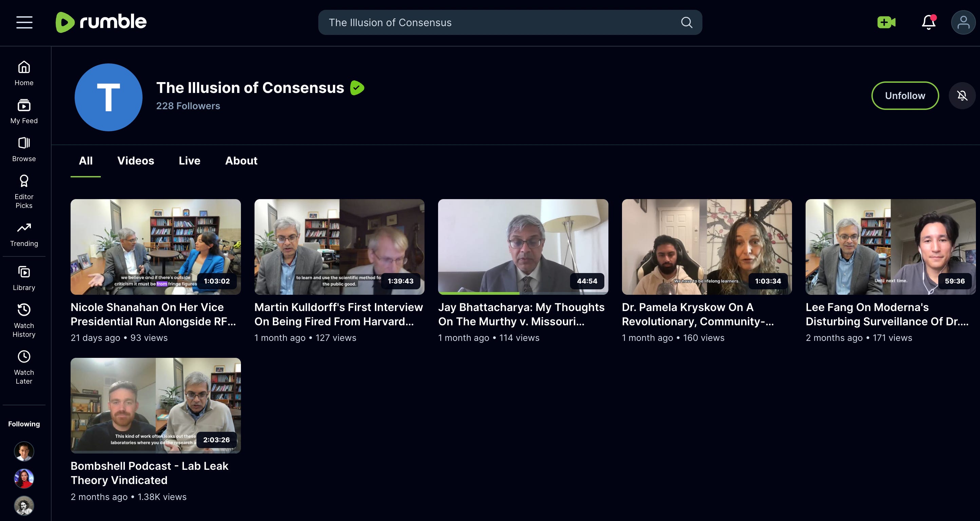Click the search magnifier icon
The width and height of the screenshot is (980, 521).
[686, 22]
